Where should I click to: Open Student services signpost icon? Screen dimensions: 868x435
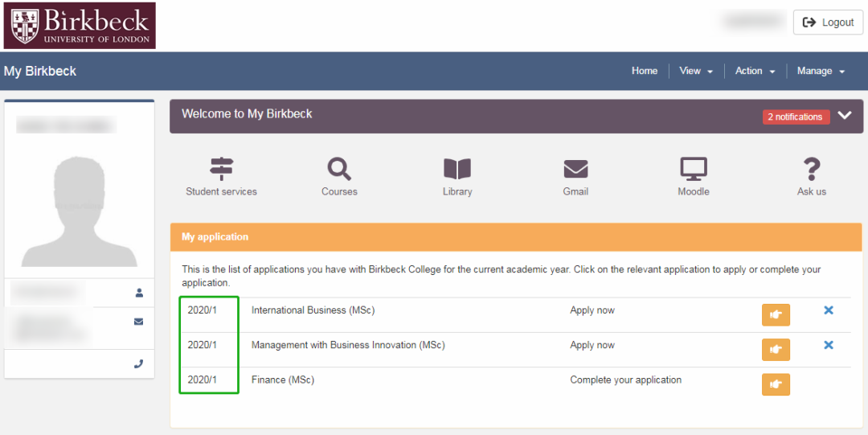(x=222, y=169)
